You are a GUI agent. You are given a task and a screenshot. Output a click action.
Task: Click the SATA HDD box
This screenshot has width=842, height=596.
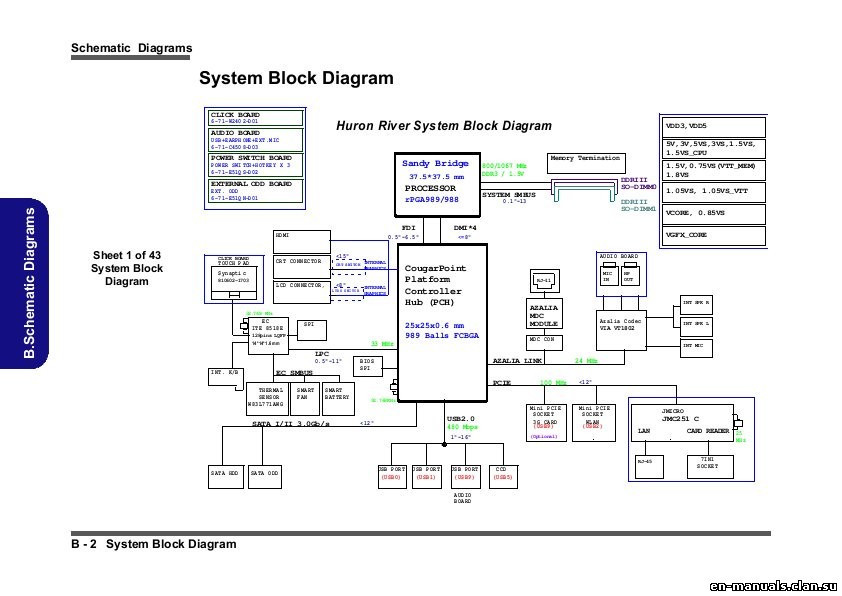(226, 477)
